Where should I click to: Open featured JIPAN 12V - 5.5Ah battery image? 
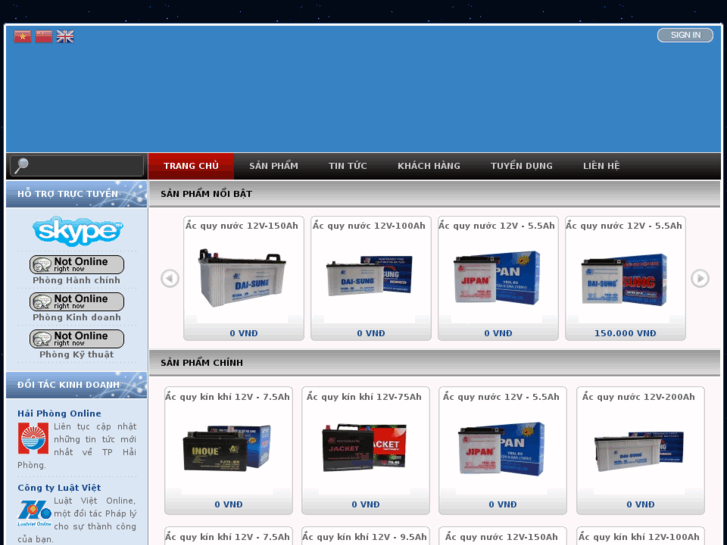click(x=497, y=277)
